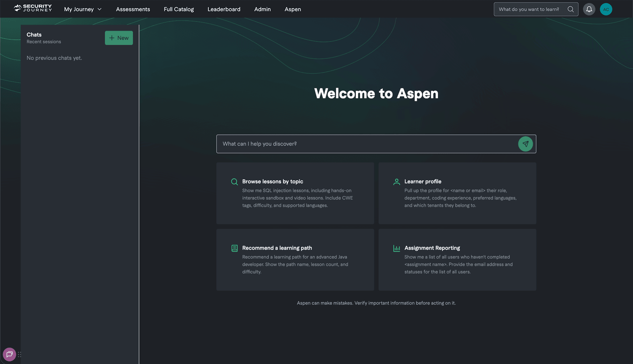Click the bar chart icon on Assignment Reporting

[397, 248]
